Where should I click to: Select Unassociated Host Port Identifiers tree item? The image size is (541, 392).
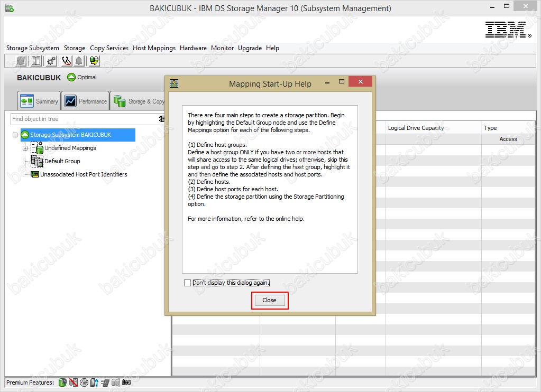point(84,174)
